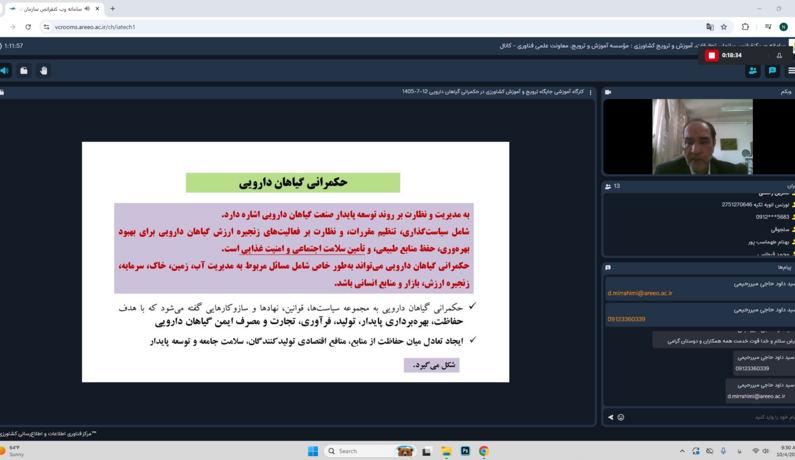
Task: Open browser extensions puzzle icon
Action: point(745,27)
